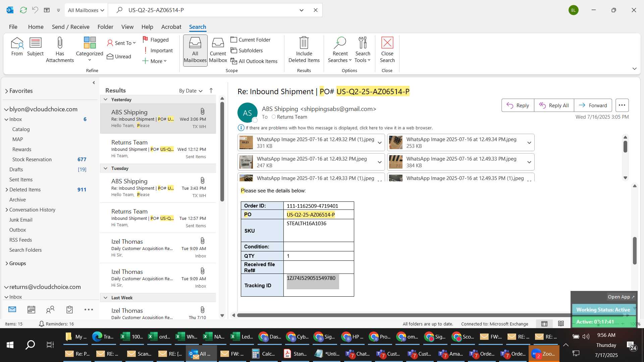Switch to Reading view in status bar
Viewport: 644px width, 362px height.
pyautogui.click(x=561, y=323)
